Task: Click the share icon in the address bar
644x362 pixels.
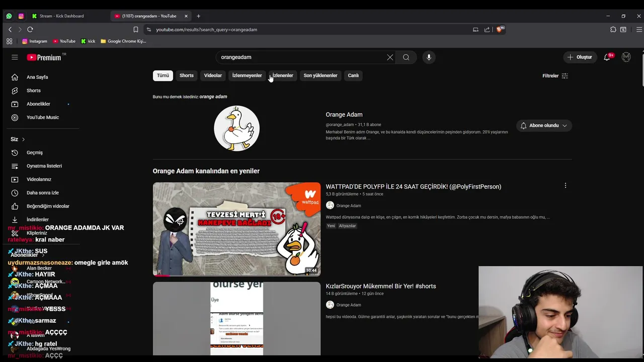Action: point(487,30)
